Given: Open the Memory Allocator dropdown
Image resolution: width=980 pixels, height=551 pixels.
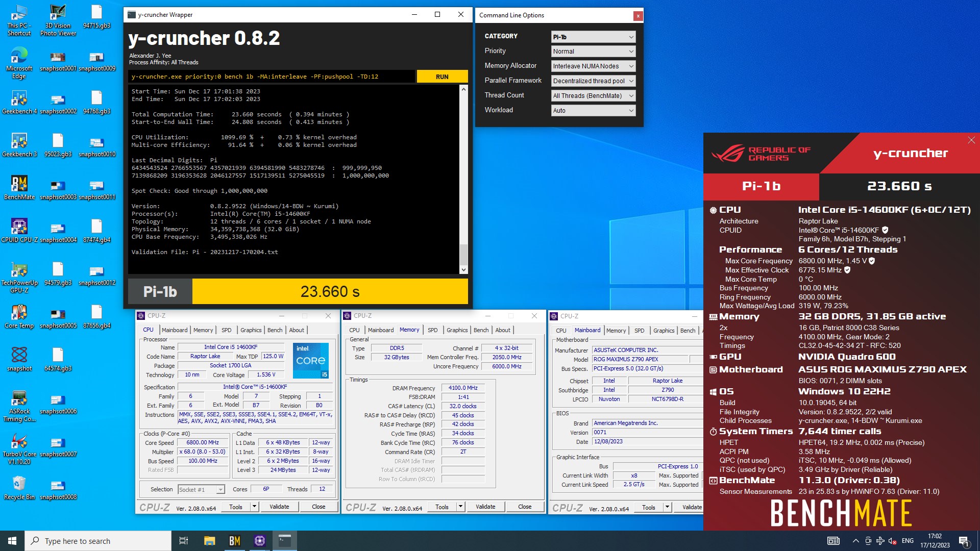Looking at the screenshot, I should click(594, 66).
